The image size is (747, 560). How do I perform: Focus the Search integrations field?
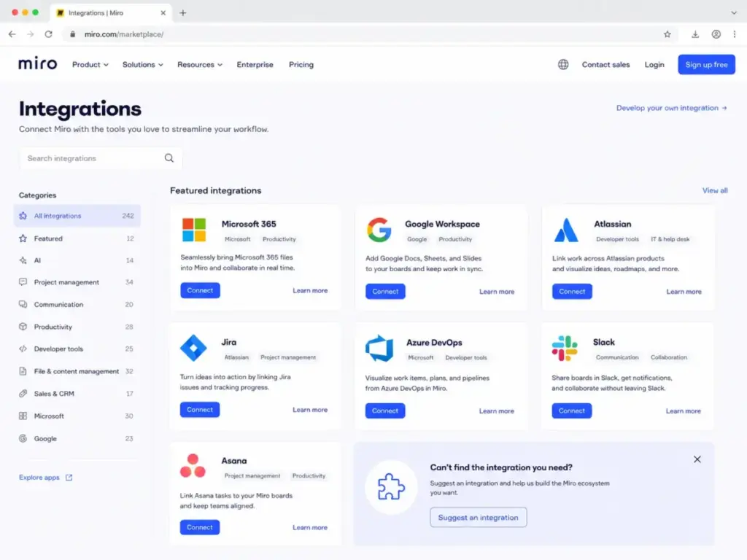point(101,158)
